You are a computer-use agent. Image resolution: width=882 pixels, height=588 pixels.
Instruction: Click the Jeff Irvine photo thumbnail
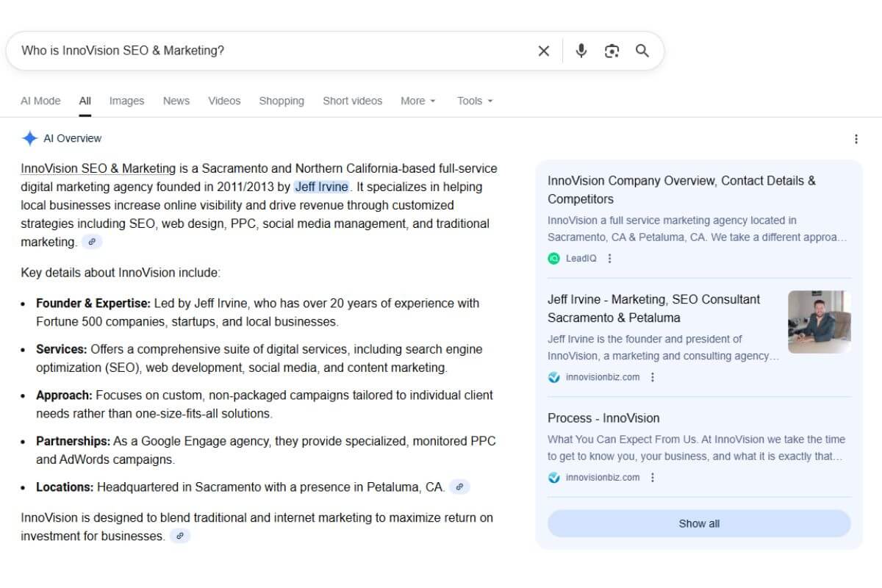(820, 322)
